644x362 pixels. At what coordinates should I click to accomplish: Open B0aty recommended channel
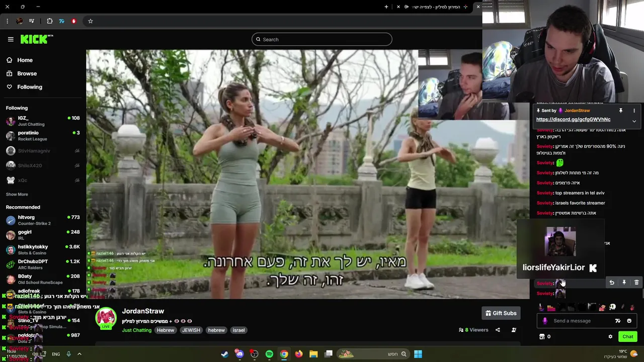[43, 279]
